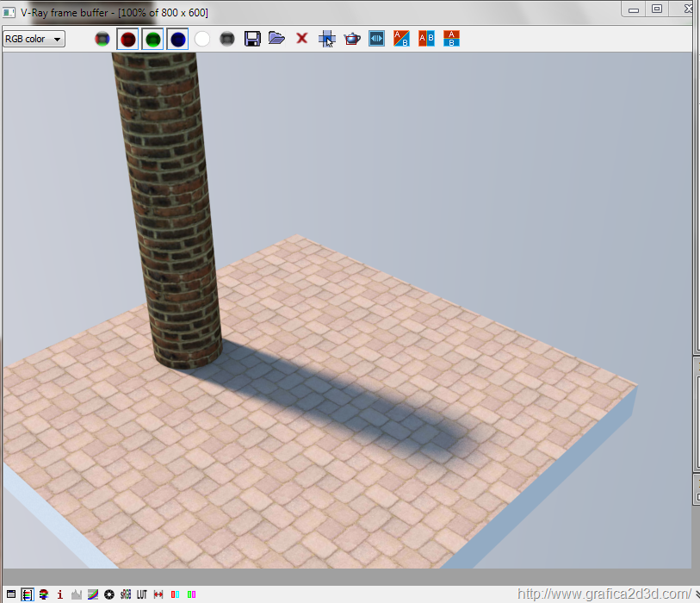Open the RGB color channel dropdown
Screen dimensions: 700x603
(34, 39)
